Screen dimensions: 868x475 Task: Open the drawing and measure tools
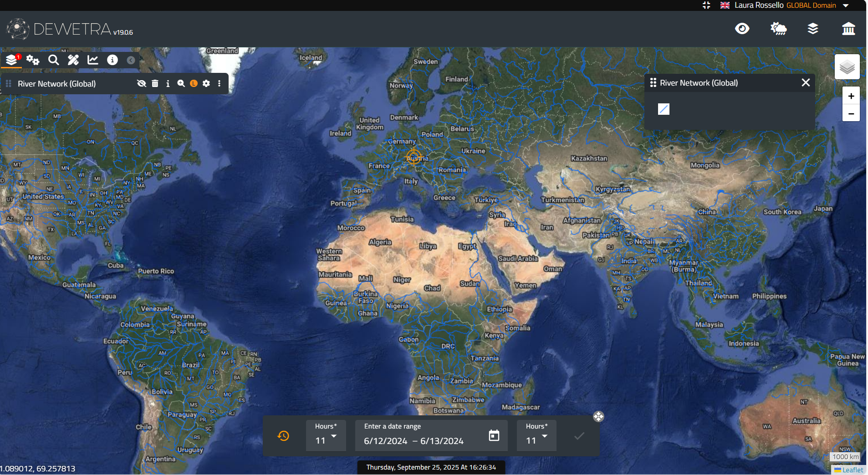click(73, 60)
